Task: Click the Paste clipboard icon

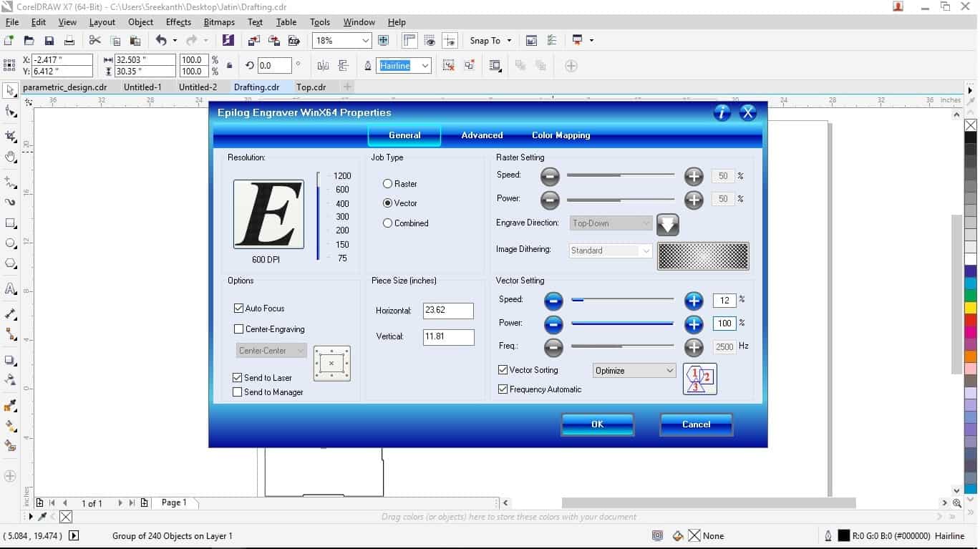Action: coord(135,41)
